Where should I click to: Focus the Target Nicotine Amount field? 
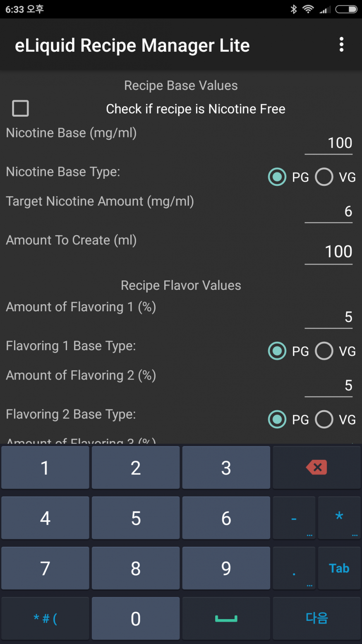[328, 212]
